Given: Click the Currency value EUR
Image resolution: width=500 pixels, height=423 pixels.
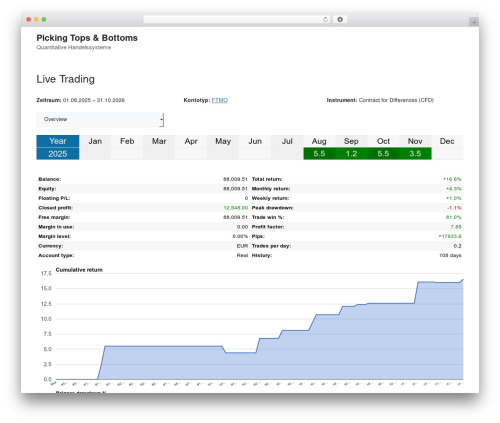Looking at the screenshot, I should click(x=242, y=246).
